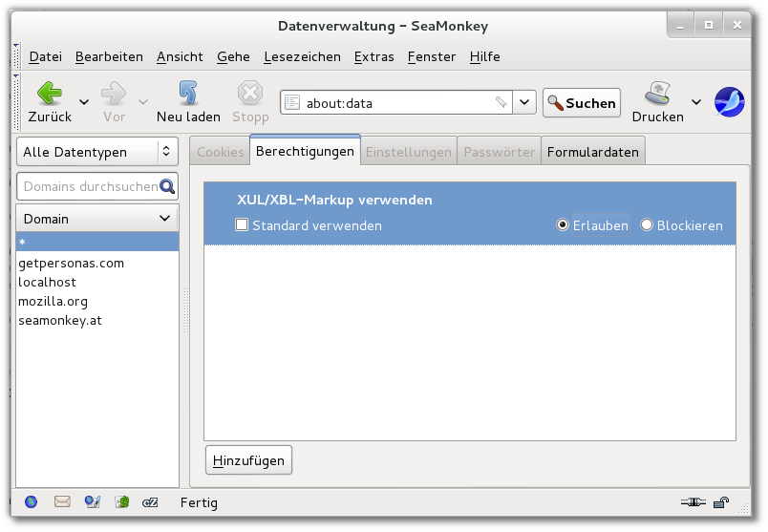
Task: Click the online/offline connection status icon
Action: click(x=692, y=501)
